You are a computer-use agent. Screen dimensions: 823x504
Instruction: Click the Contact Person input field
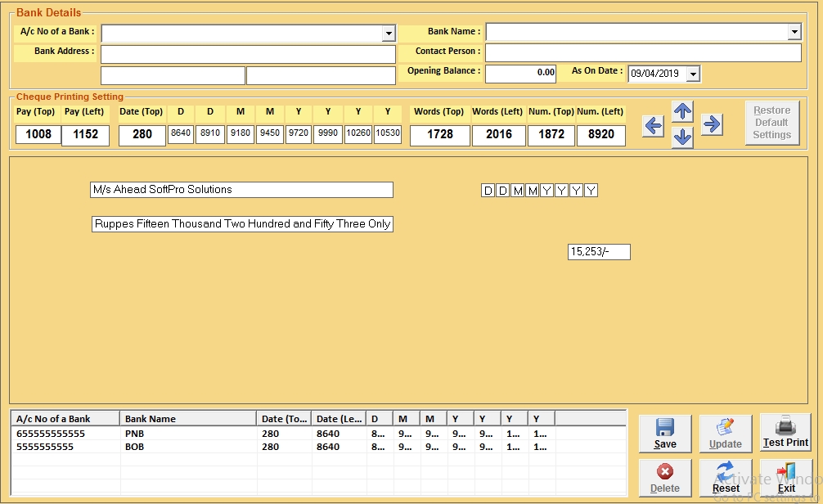tap(643, 53)
